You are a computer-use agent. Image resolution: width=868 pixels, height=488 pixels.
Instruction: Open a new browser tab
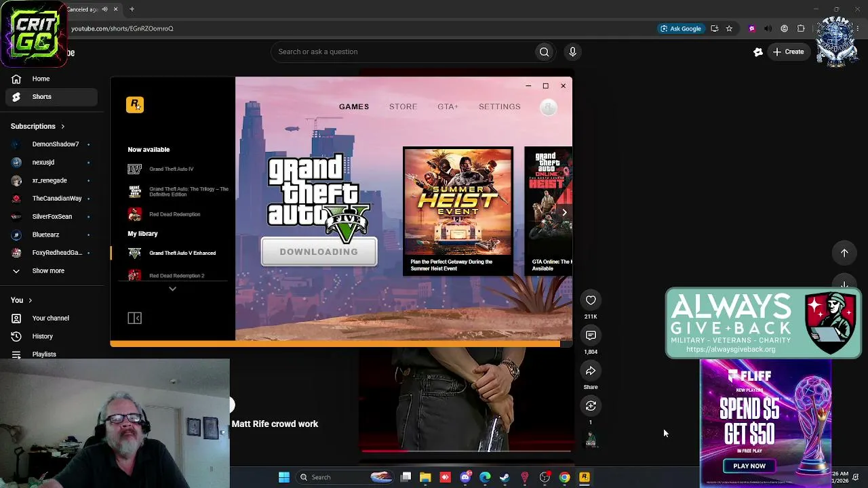pos(132,9)
